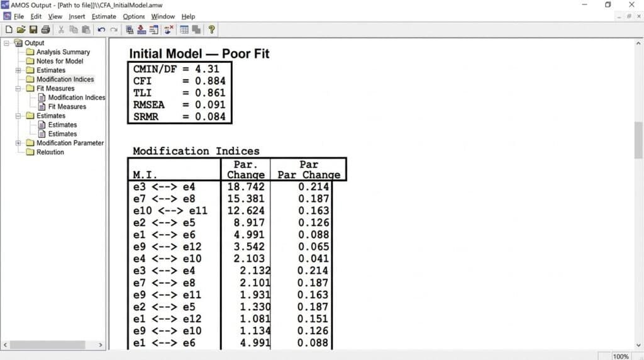
Task: Click the tree panel horizontal scroll right arrow
Action: tap(101, 345)
